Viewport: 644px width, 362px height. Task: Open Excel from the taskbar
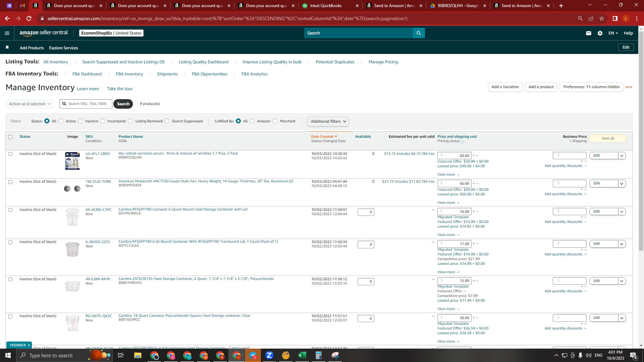click(x=302, y=355)
